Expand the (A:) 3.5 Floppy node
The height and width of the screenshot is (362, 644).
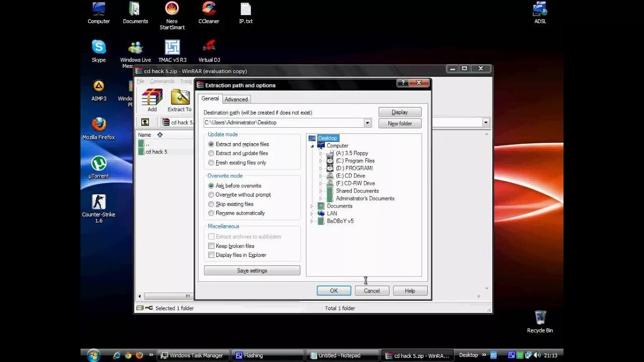point(321,153)
